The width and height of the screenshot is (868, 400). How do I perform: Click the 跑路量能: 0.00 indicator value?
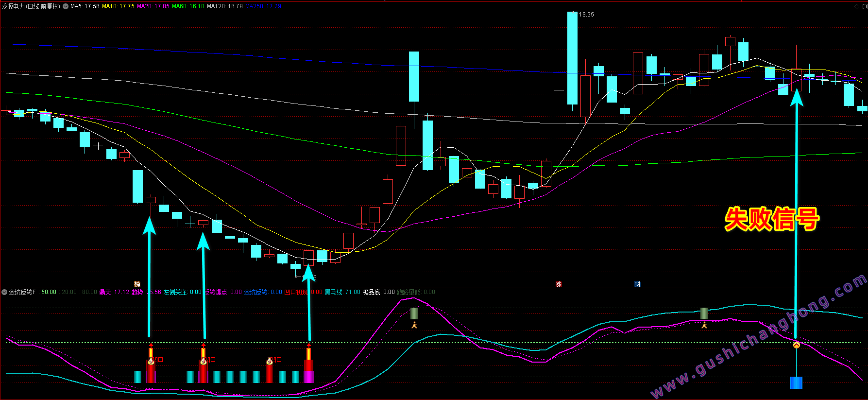416,292
